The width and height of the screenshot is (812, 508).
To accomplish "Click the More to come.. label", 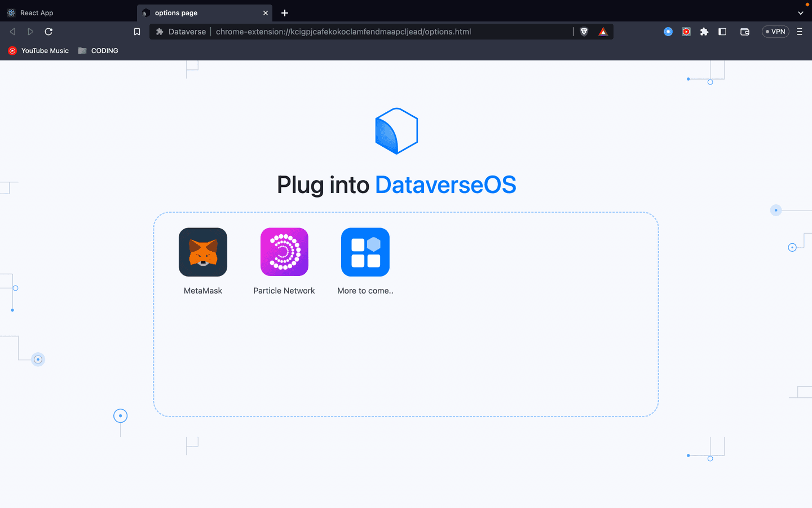I will [x=365, y=291].
